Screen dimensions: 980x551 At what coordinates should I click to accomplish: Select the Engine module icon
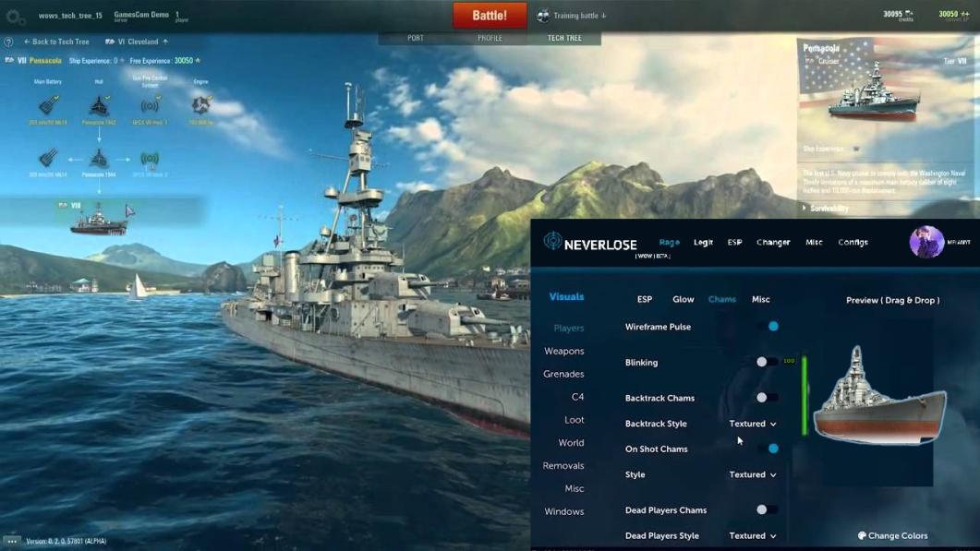[x=200, y=105]
